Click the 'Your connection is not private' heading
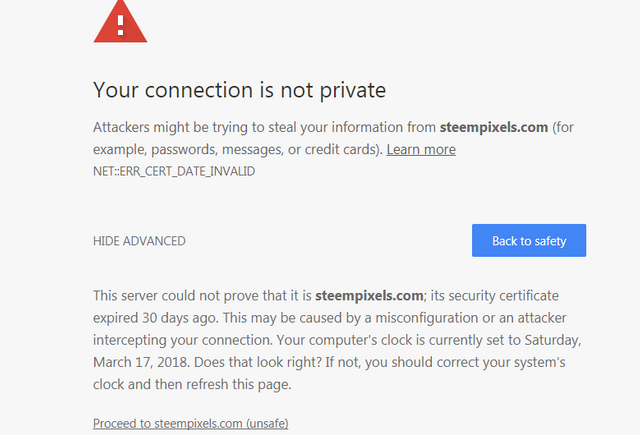This screenshot has height=435, width=640. click(240, 90)
